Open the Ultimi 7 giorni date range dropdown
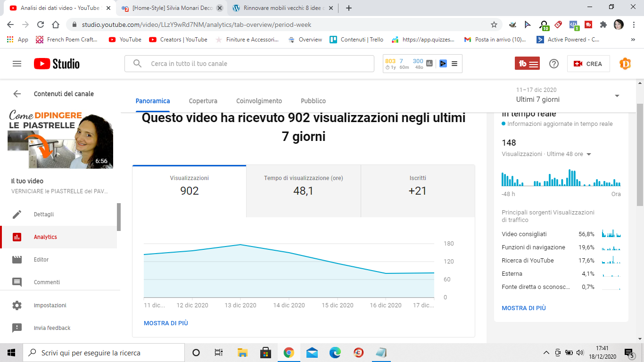The image size is (644, 362). coord(568,95)
